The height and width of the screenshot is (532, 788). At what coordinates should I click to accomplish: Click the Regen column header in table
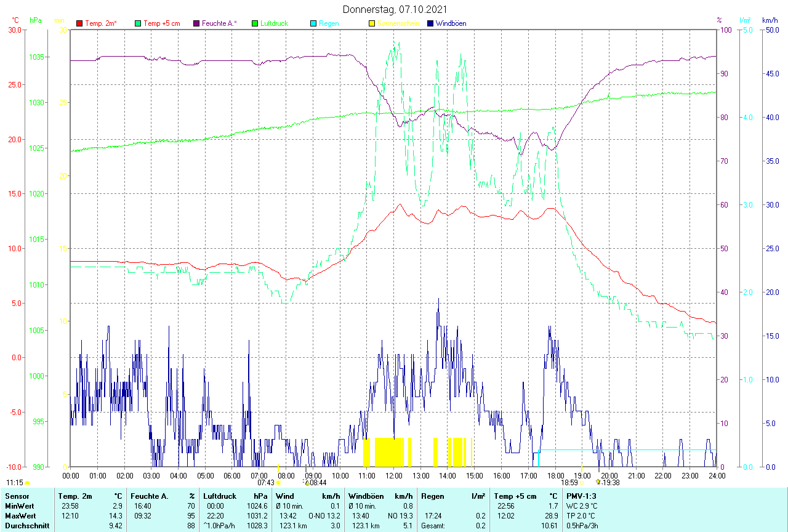(432, 496)
